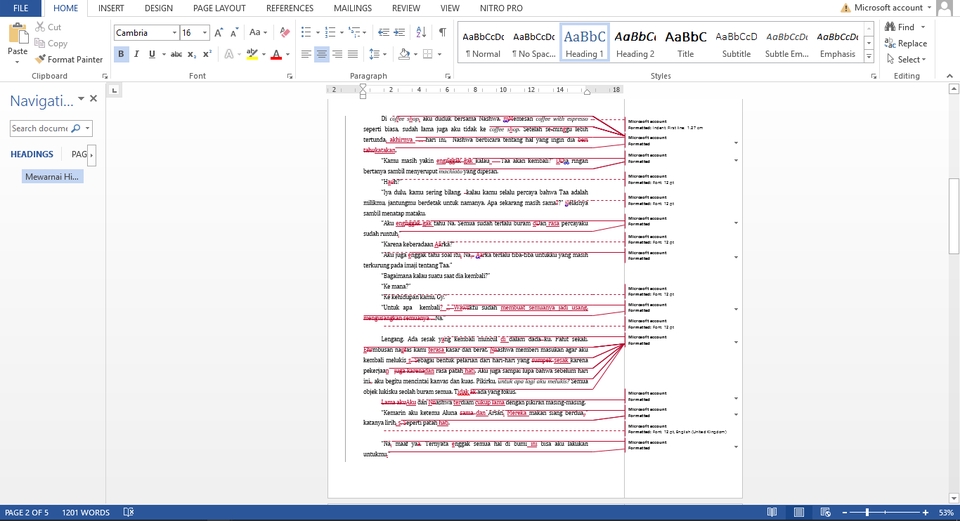Apply text highlight color
The width and height of the screenshot is (960, 521).
click(x=252, y=54)
